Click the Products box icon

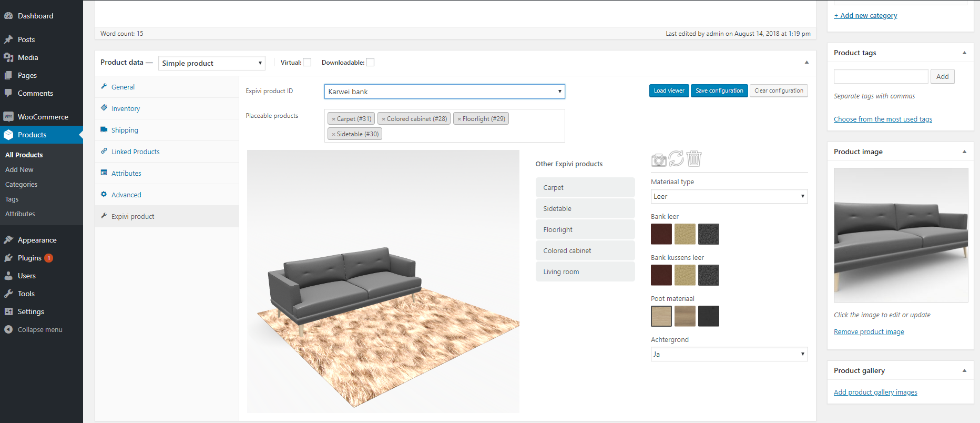[8, 135]
